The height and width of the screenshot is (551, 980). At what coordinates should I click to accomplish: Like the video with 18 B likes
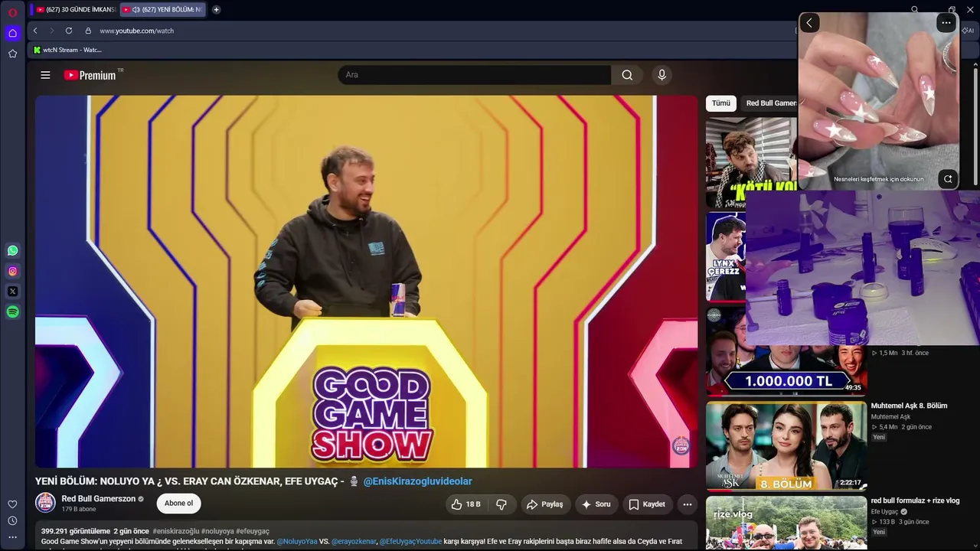465,504
